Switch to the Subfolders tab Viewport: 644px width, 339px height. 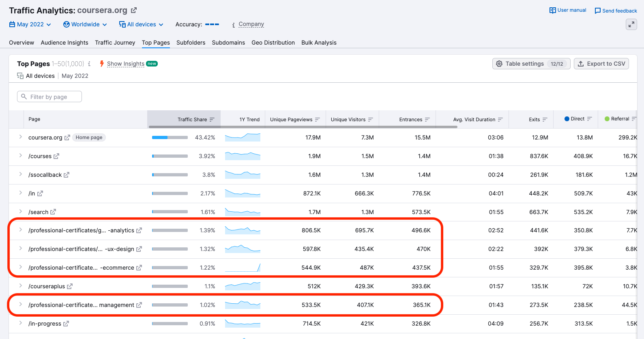tap(191, 43)
